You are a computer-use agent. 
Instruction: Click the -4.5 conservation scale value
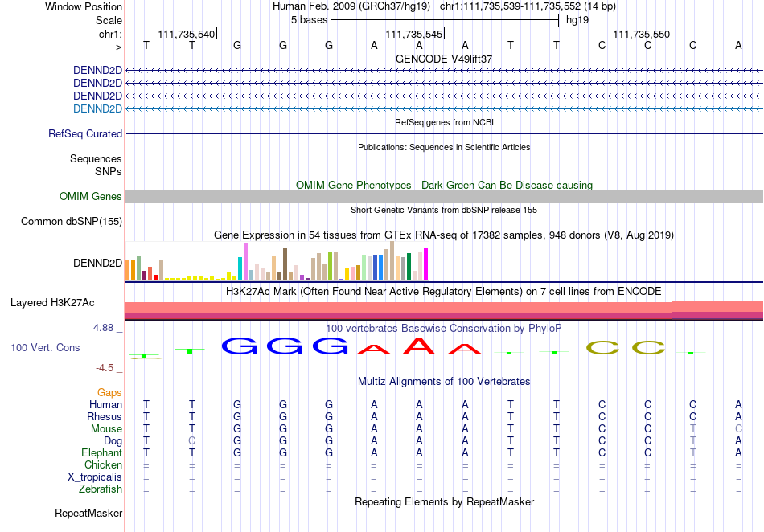(105, 368)
